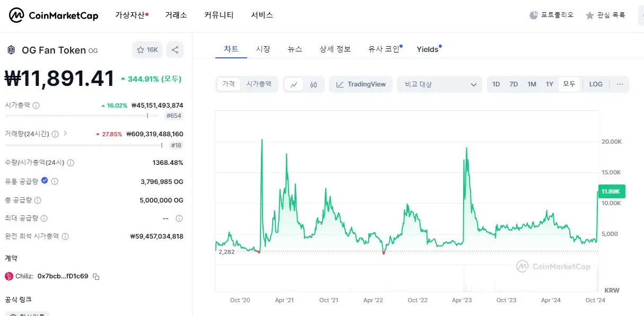Click the ₩45,151,493,874 market cap value
The image size is (644, 316).
157,106
